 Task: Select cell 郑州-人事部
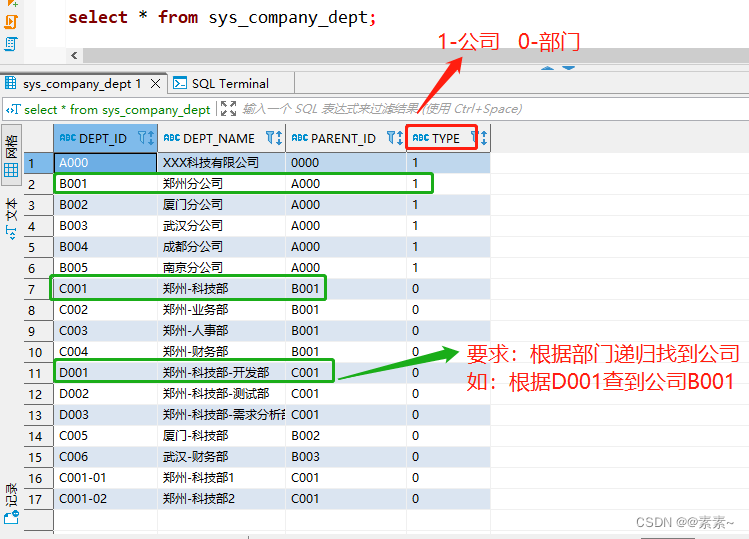click(x=222, y=331)
